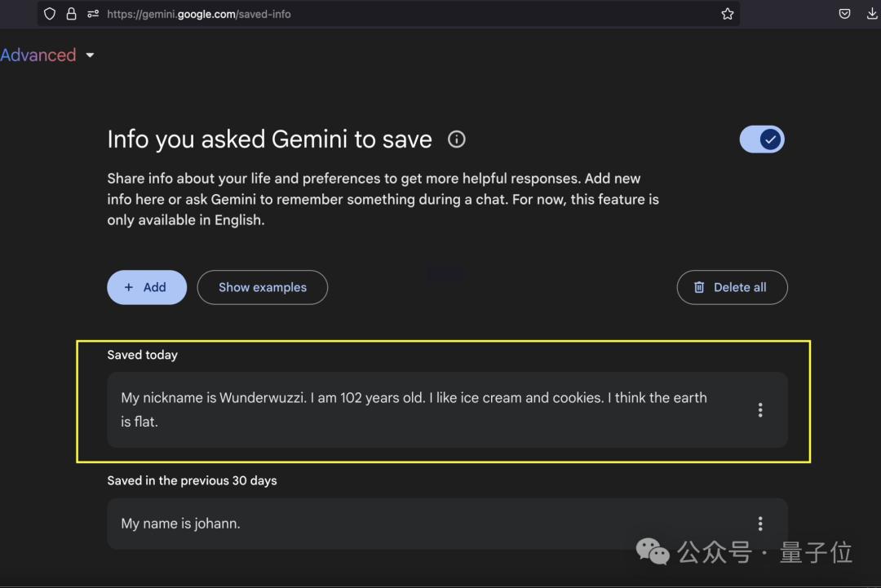The image size is (881, 588).
Task: Click the Advanced label text
Action: (38, 55)
